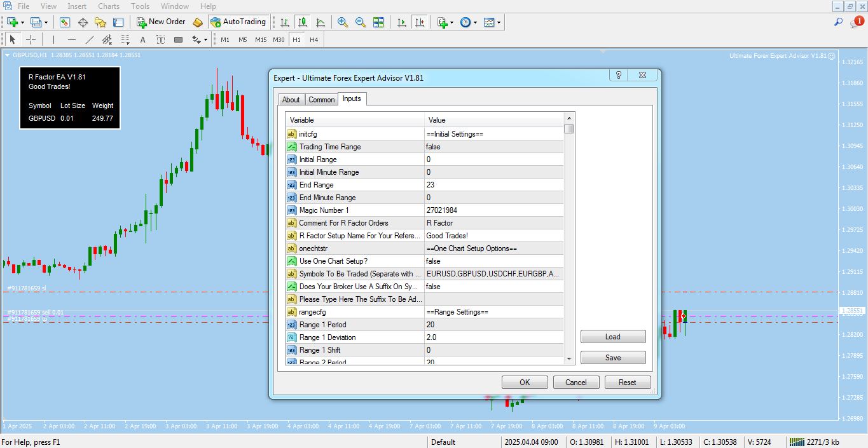
Task: Click the inputs list scroll down arrow
Action: click(x=570, y=359)
